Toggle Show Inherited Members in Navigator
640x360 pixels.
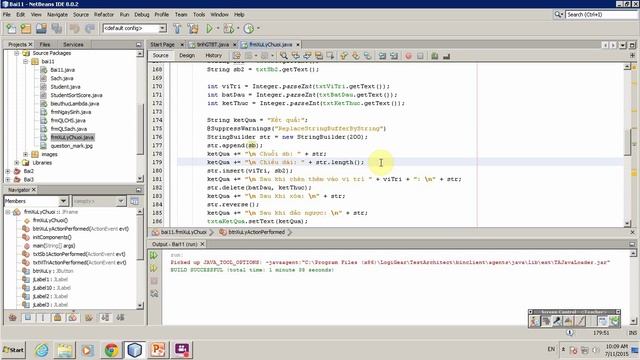coord(13,318)
